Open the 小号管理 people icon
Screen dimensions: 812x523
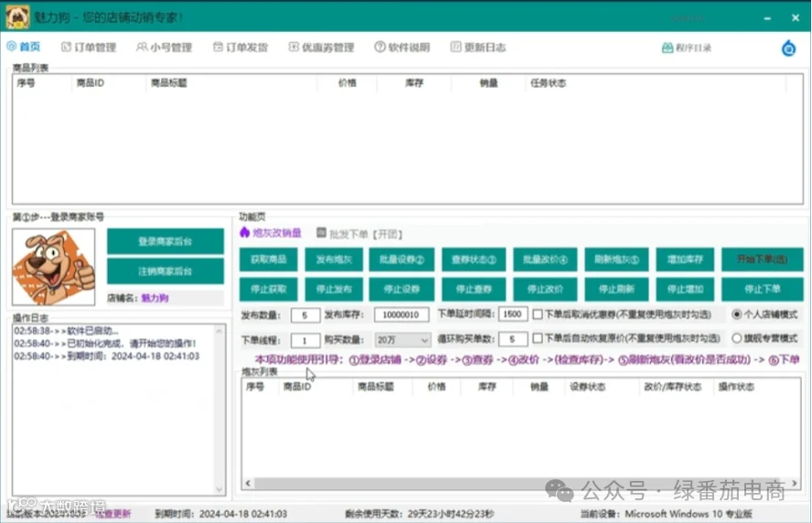(x=142, y=48)
